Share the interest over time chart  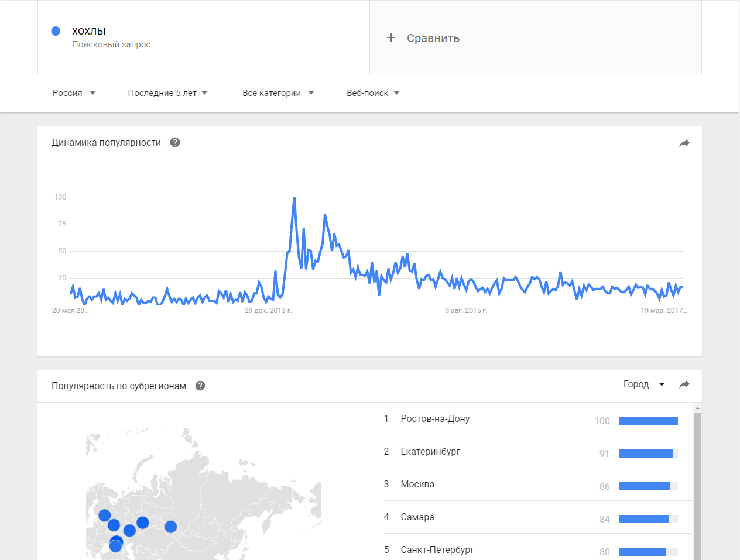(x=684, y=143)
